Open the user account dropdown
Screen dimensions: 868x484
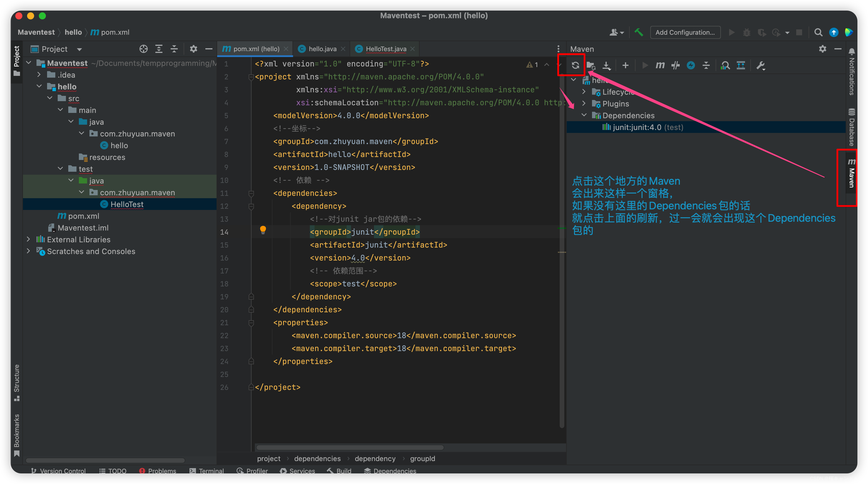point(617,32)
